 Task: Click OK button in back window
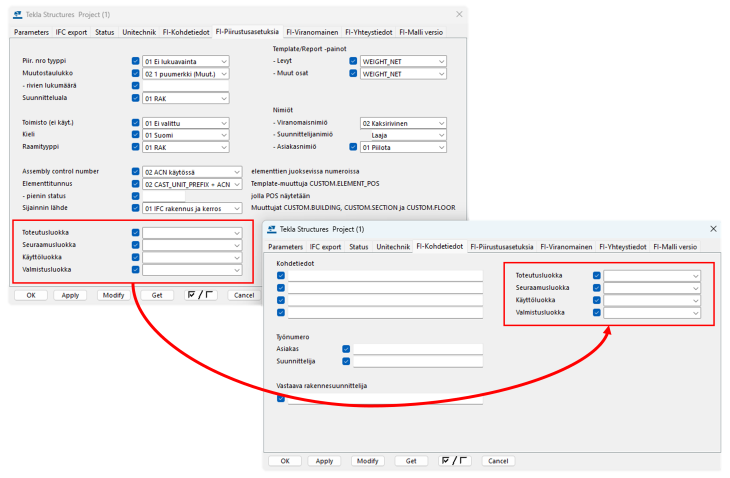tap(31, 295)
